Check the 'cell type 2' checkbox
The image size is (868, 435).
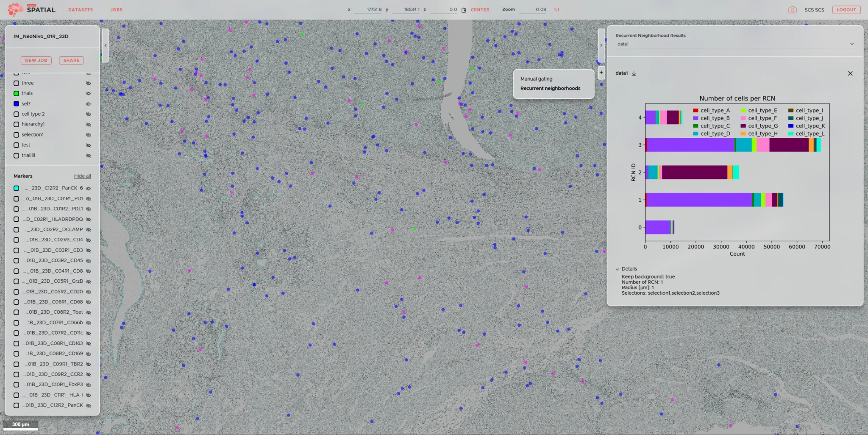coord(16,114)
